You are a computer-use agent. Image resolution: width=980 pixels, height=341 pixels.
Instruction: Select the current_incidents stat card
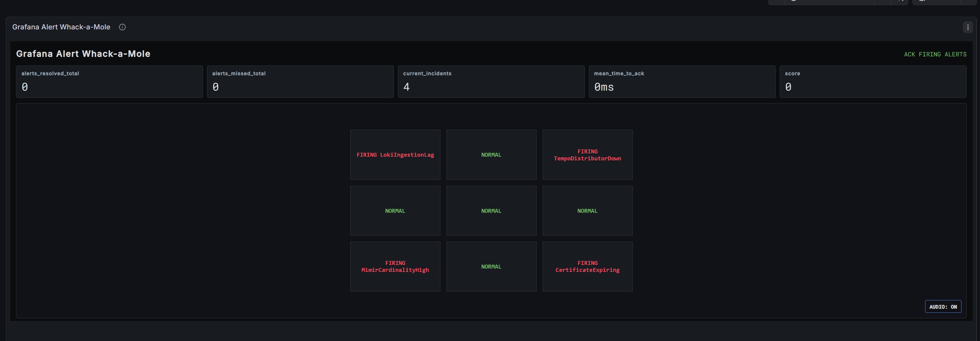[491, 82]
